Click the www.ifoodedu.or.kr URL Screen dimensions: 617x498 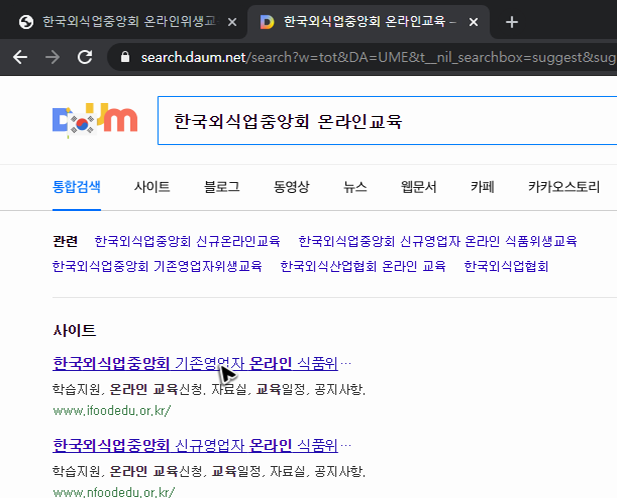point(112,411)
